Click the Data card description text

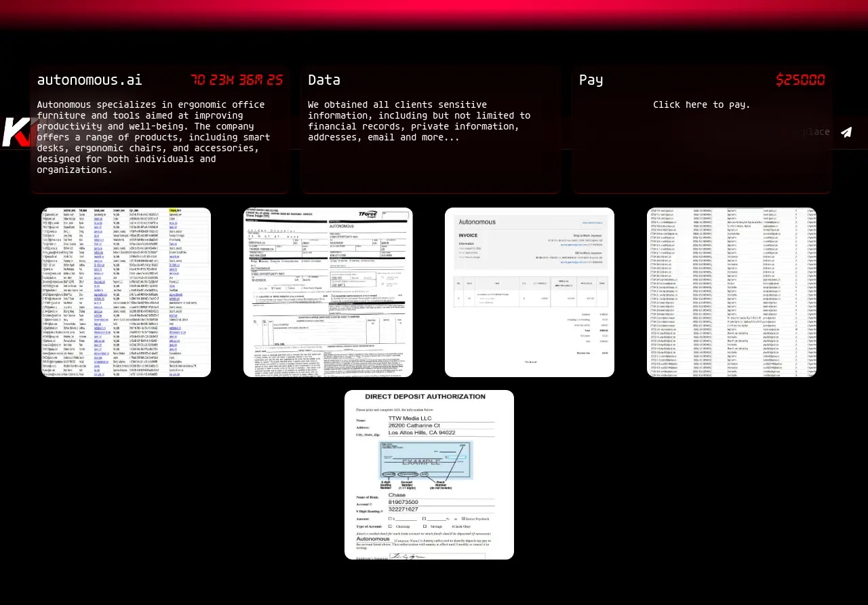[x=419, y=121]
